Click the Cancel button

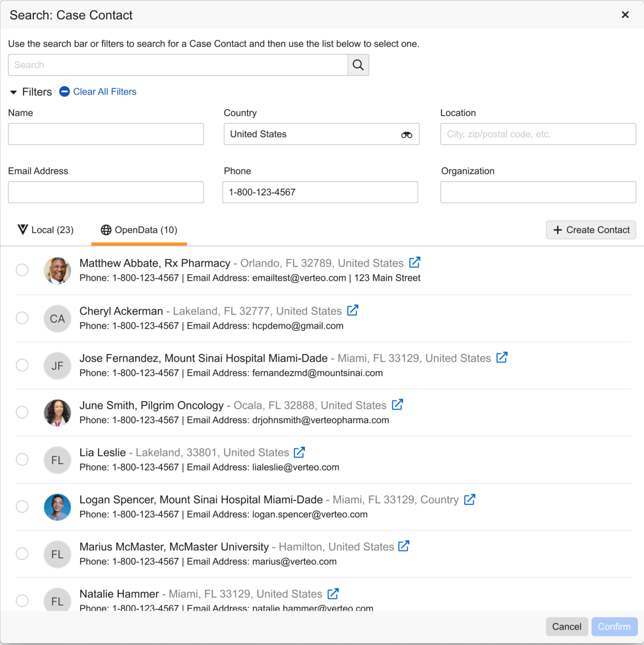pos(566,627)
